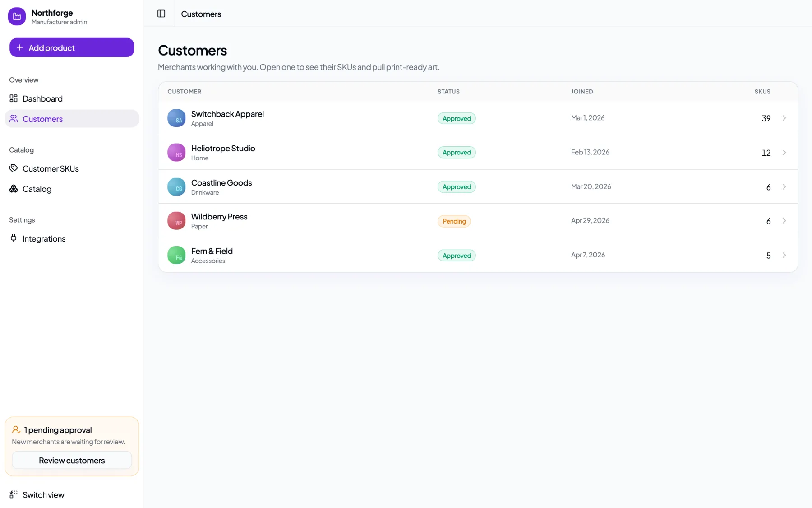Click the WP avatar for Wildberry Press
This screenshot has width=812, height=508.
(176, 221)
